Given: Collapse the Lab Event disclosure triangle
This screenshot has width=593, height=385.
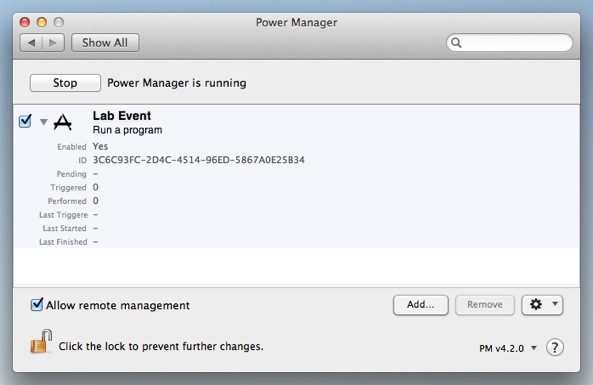Looking at the screenshot, I should 44,122.
